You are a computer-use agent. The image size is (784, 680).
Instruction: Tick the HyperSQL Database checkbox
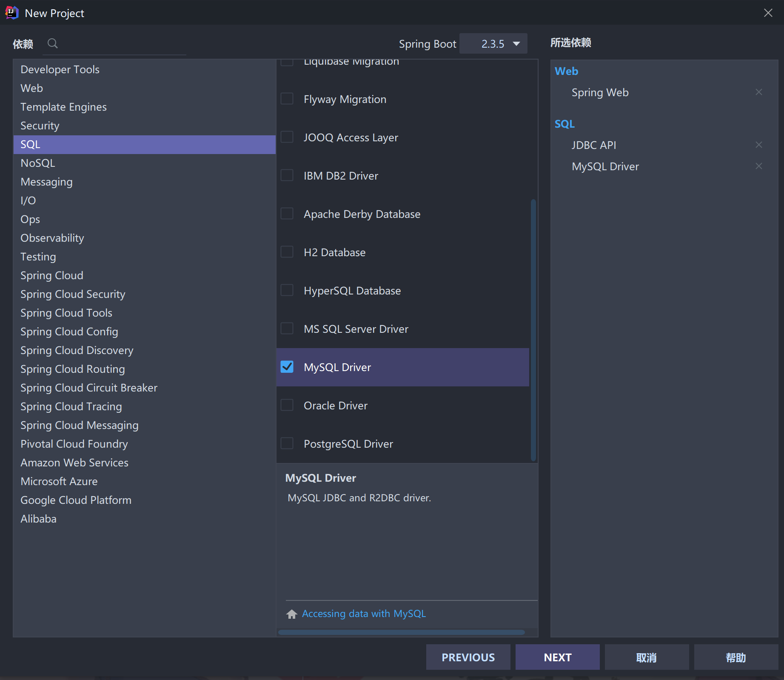click(x=287, y=290)
